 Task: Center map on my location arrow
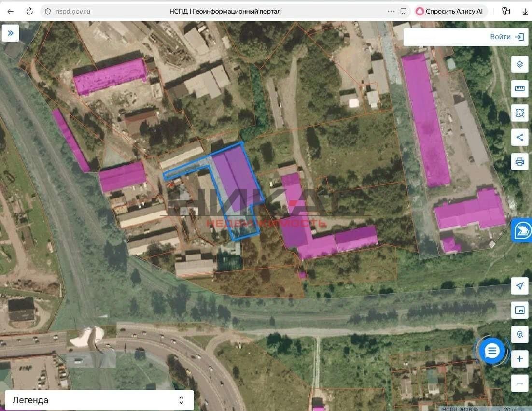tap(519, 286)
